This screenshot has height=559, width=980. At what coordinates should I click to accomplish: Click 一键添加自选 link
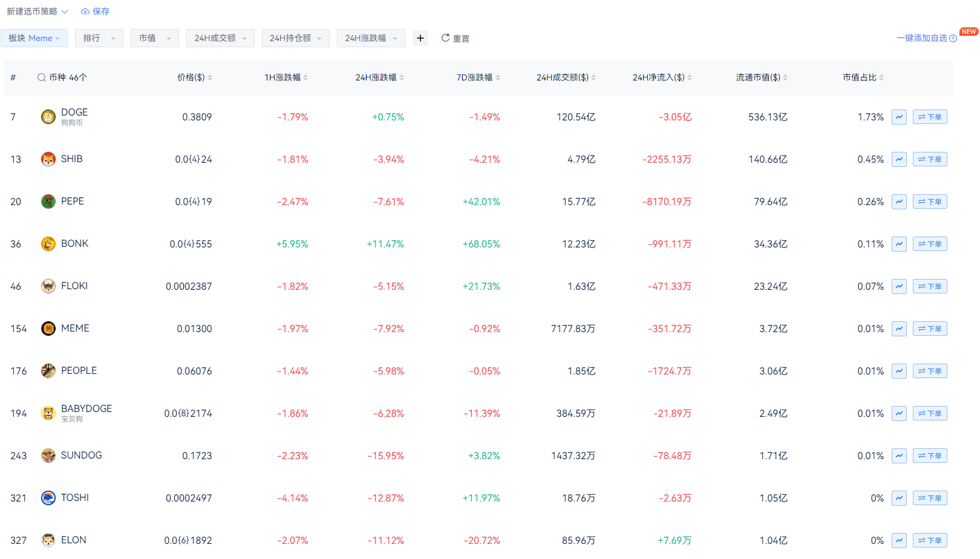(x=921, y=38)
